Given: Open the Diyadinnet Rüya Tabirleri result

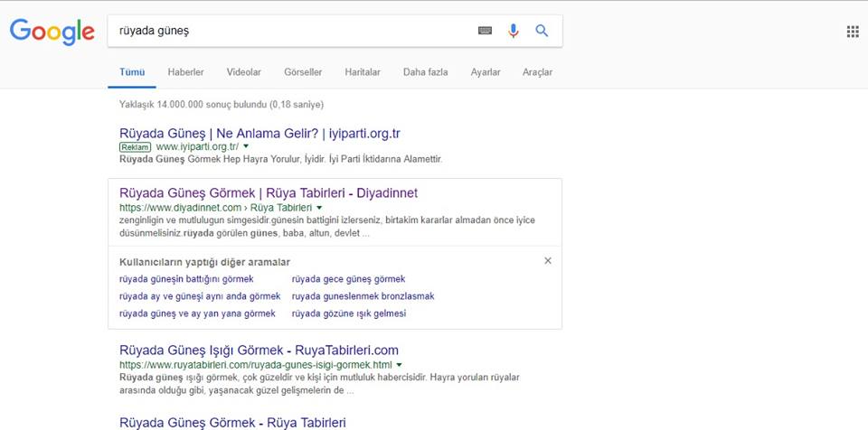Looking at the screenshot, I should pyautogui.click(x=269, y=192).
